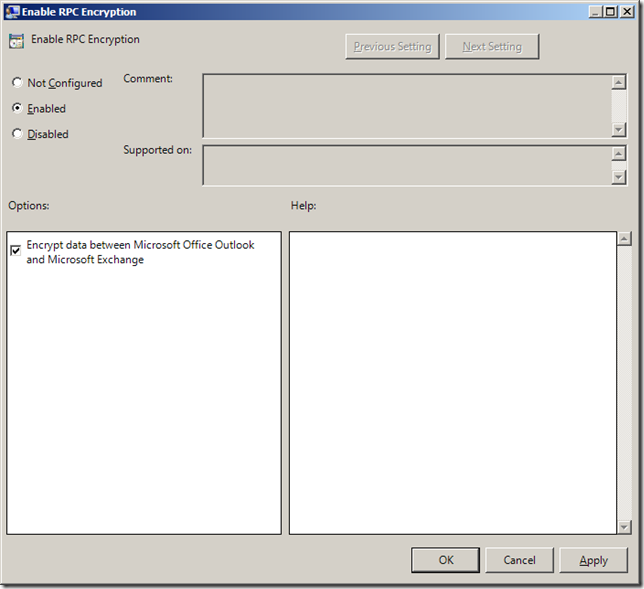Screen dimensions: 644x589
Task: Click the Comment box scroll up arrow
Action: [619, 82]
